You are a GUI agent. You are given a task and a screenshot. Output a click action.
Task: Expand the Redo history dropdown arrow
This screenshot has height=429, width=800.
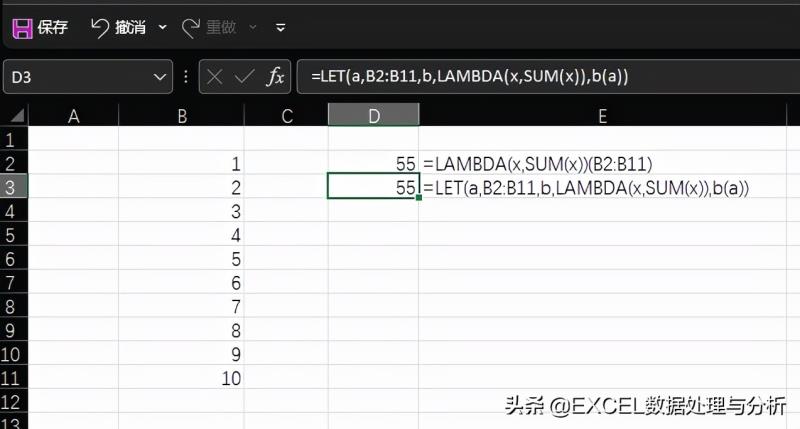253,27
